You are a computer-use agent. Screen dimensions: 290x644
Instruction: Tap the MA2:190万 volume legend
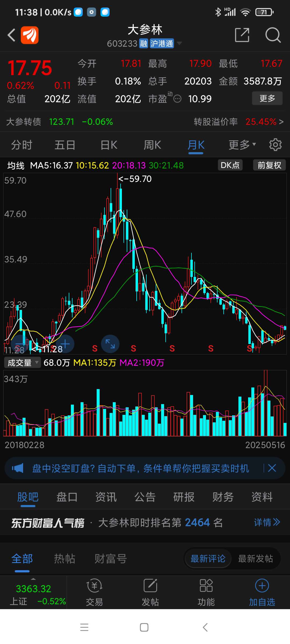[x=142, y=363]
